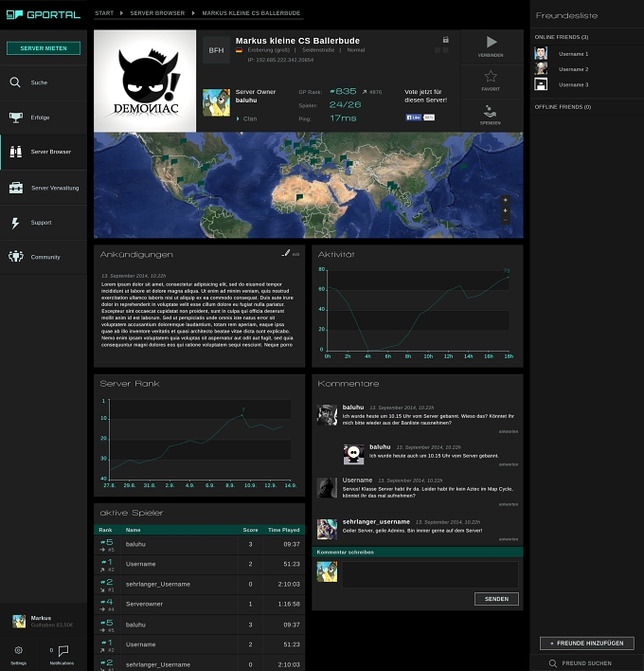Open the Settings gear icon
644x671 pixels.
[18, 650]
